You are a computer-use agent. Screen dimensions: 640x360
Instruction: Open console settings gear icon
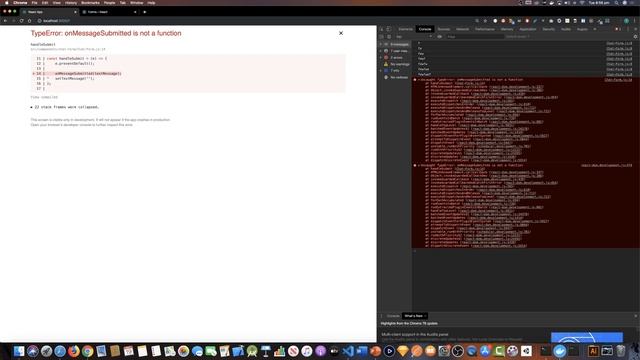(635, 36)
